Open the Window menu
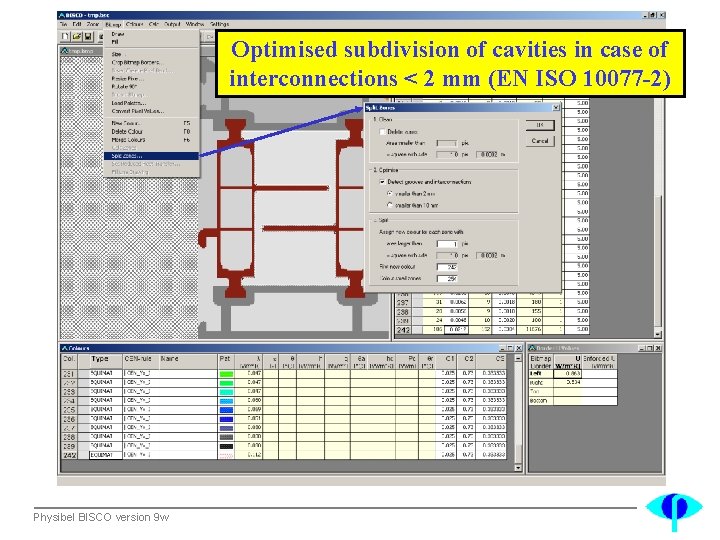The width and height of the screenshot is (720, 540). coord(195,24)
